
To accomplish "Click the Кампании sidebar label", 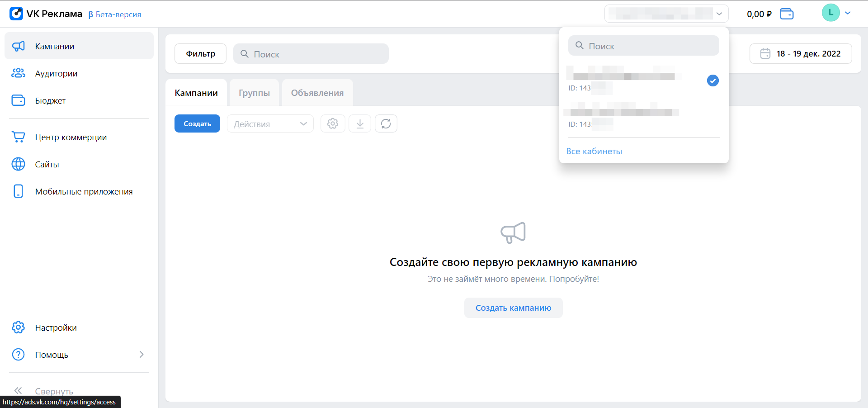I will [x=55, y=47].
